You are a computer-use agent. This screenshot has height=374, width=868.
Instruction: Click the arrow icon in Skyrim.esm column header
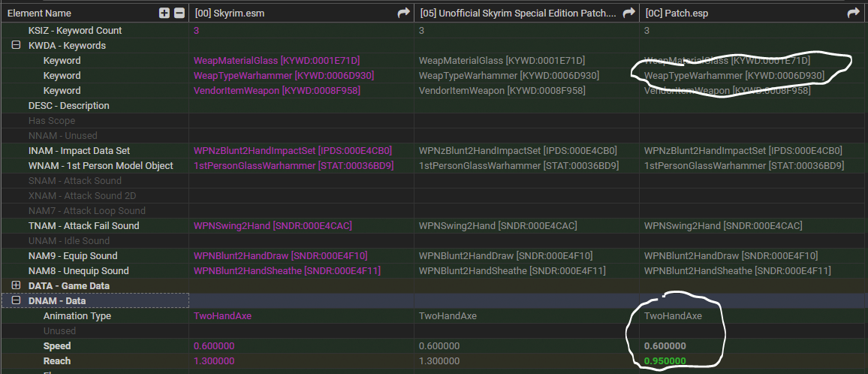[403, 13]
